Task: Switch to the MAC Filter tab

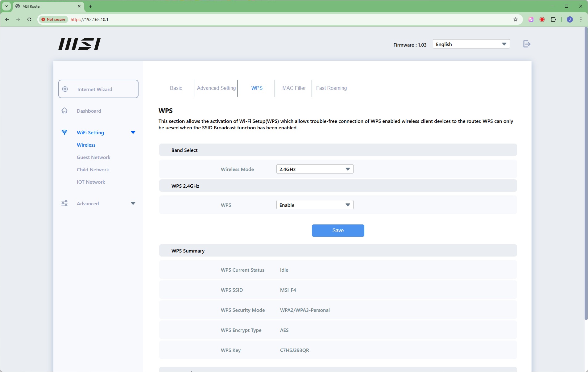Action: point(294,88)
